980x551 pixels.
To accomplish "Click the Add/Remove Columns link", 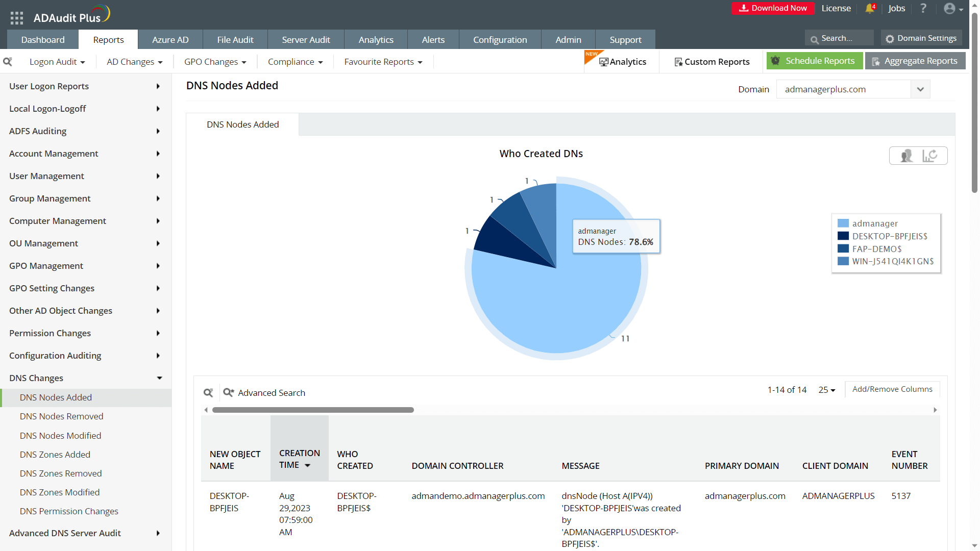I will pos(892,389).
